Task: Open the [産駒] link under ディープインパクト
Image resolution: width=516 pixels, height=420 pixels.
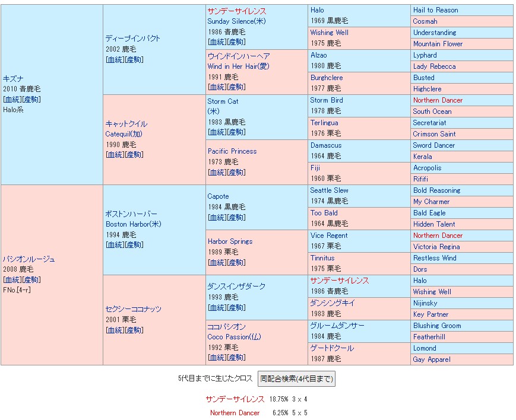Action: click(x=134, y=59)
